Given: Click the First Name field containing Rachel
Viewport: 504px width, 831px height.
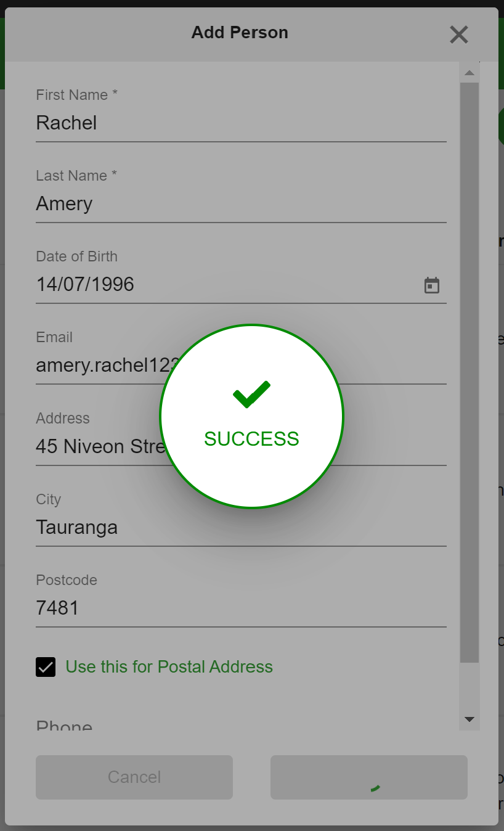Looking at the screenshot, I should (241, 123).
